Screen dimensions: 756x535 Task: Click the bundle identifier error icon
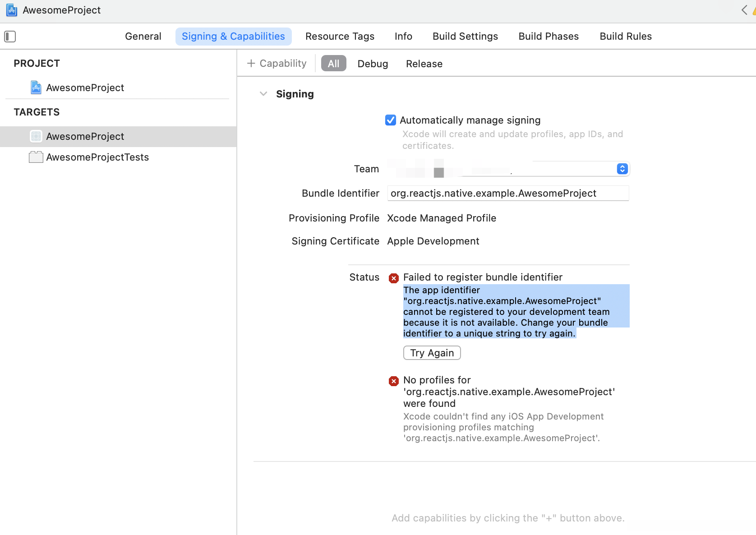tap(394, 278)
